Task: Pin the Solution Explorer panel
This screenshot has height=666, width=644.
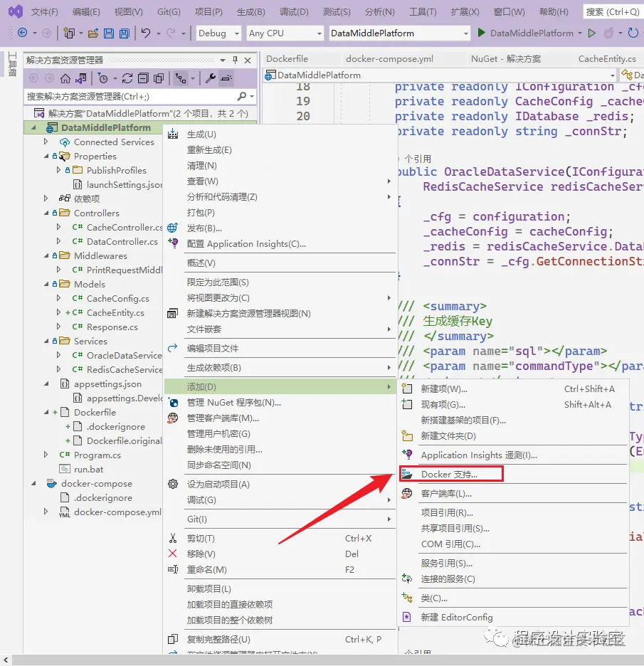Action: [235, 60]
